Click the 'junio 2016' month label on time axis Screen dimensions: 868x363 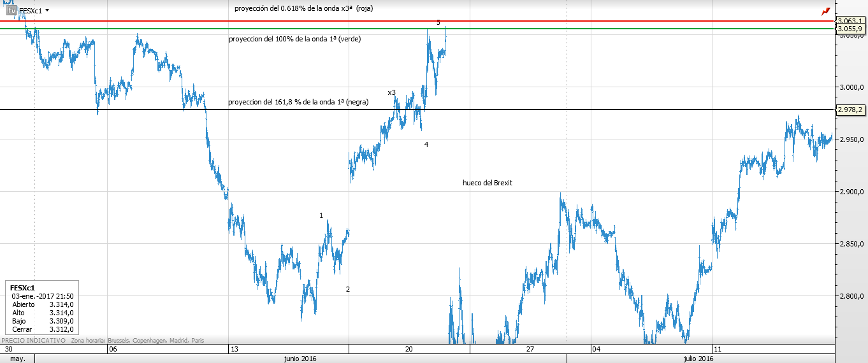[x=300, y=359]
